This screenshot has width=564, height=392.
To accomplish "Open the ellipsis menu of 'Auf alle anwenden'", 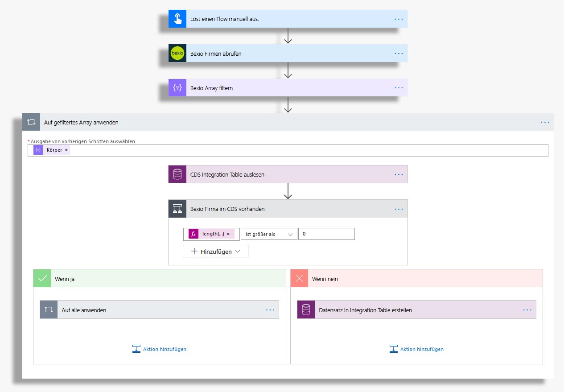I will pyautogui.click(x=270, y=309).
